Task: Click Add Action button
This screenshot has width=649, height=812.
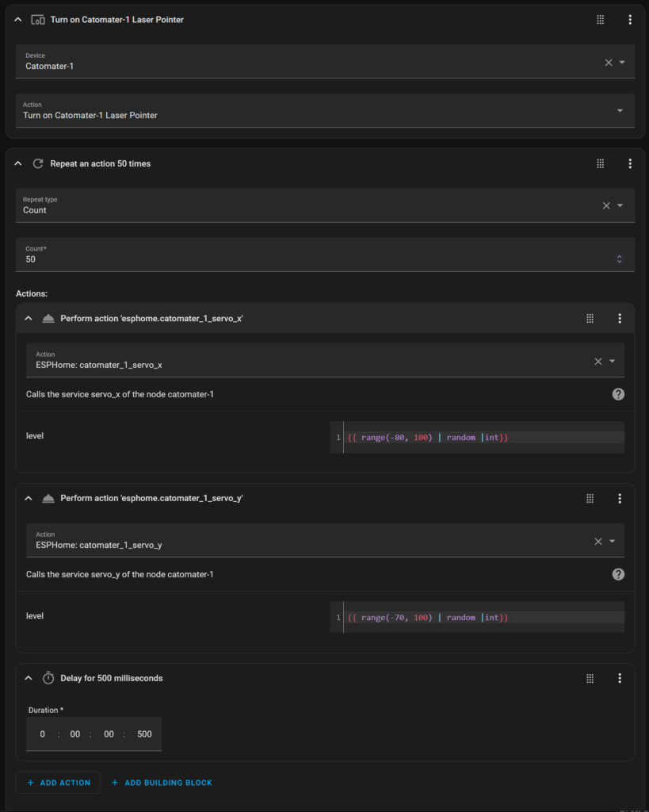Action: click(59, 783)
